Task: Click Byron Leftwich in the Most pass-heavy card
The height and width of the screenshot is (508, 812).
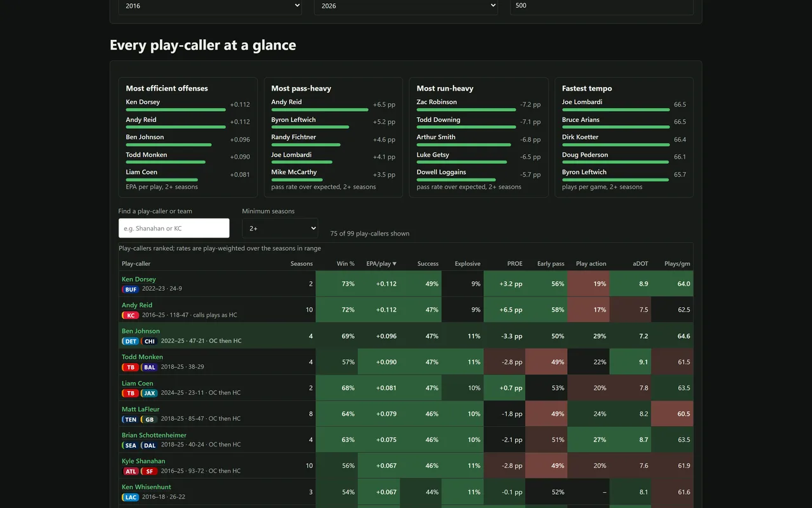Action: (x=294, y=119)
